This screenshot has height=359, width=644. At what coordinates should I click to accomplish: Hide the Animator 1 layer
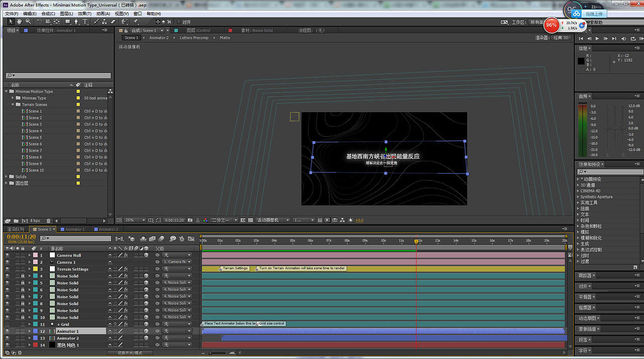click(8, 331)
